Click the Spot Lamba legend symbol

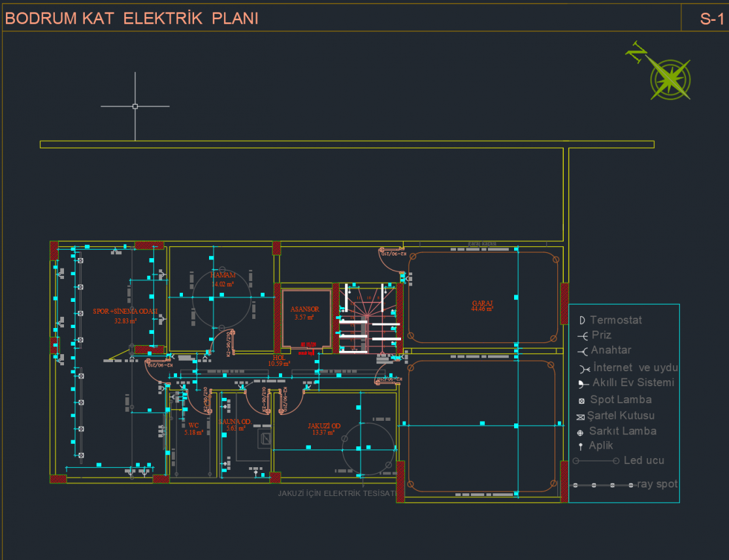(x=581, y=401)
